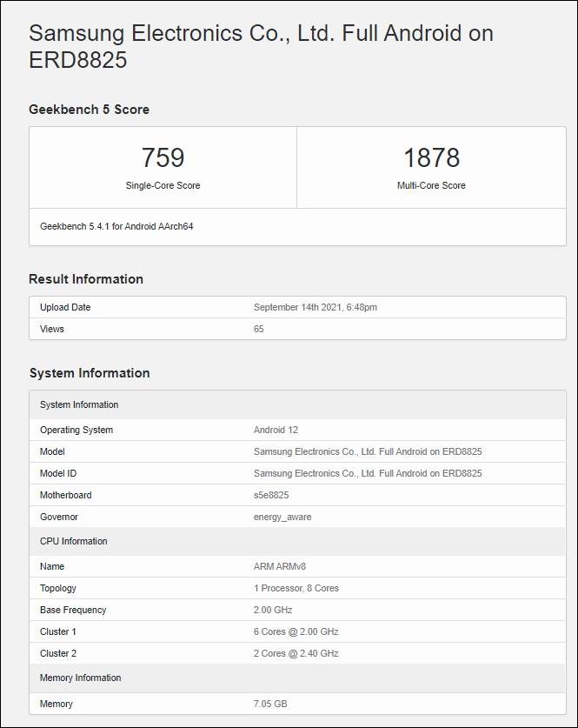
Task: Click the Cluster 1 label
Action: click(58, 632)
